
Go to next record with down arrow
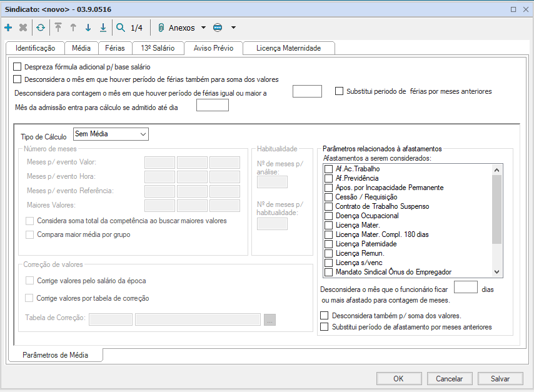pos(88,28)
